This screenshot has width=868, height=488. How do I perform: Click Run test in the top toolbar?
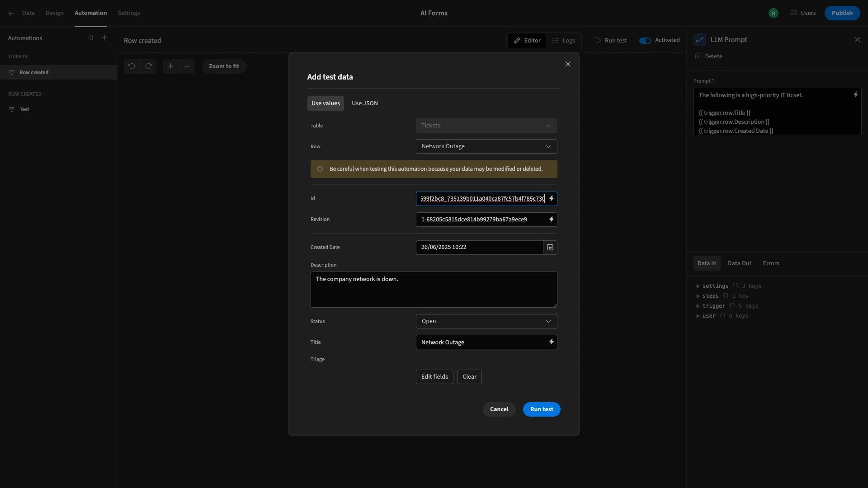pos(611,41)
